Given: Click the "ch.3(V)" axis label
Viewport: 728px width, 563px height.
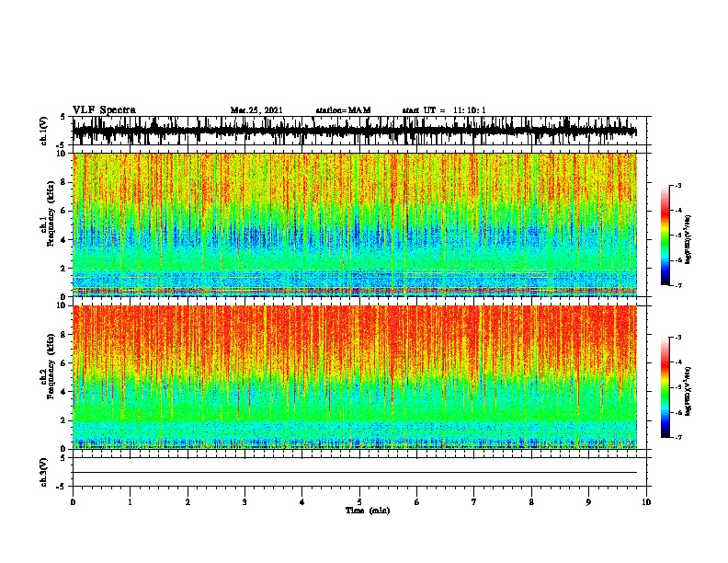Looking at the screenshot, I should pos(44,473).
